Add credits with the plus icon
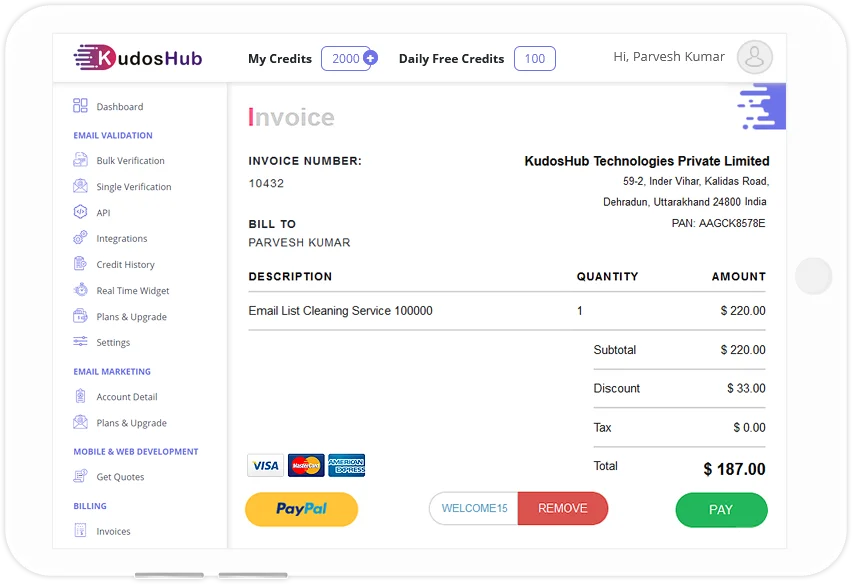853x585 pixels. pos(370,58)
